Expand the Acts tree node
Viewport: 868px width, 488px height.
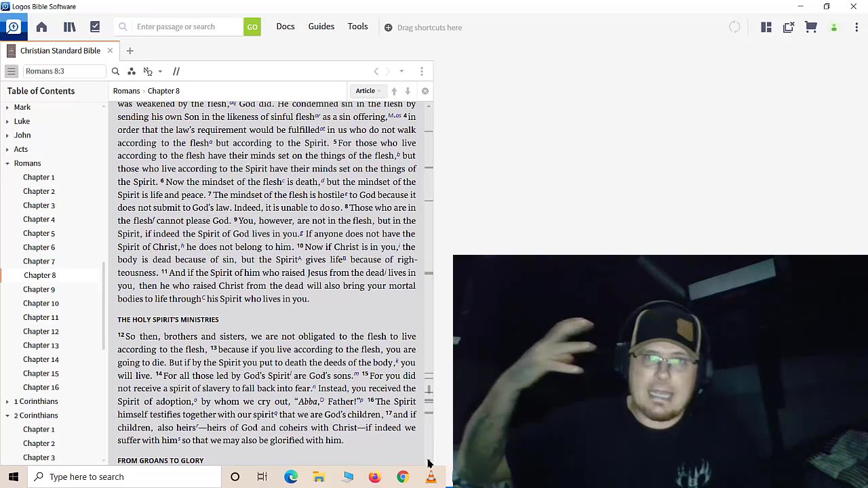click(x=7, y=149)
